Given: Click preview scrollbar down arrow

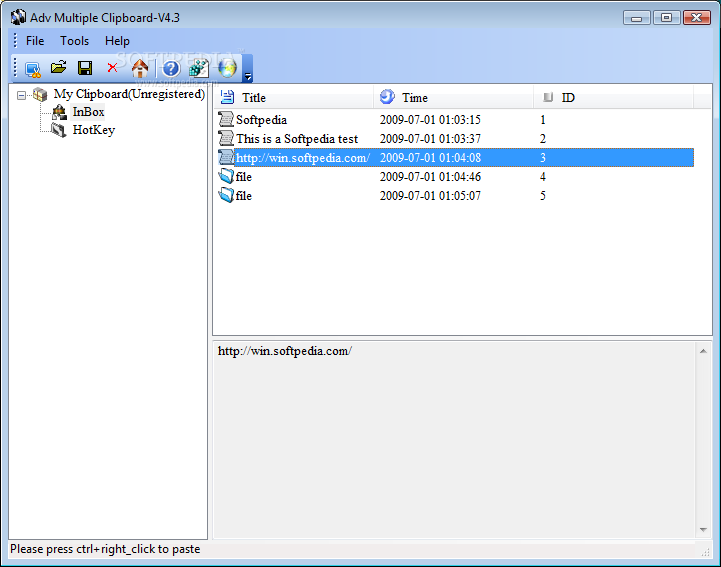Looking at the screenshot, I should [703, 530].
